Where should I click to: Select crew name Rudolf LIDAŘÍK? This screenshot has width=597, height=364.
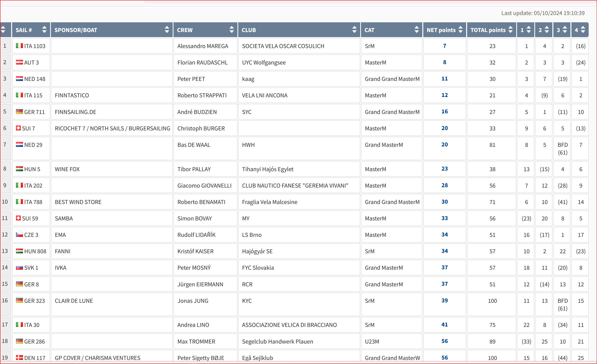196,235
